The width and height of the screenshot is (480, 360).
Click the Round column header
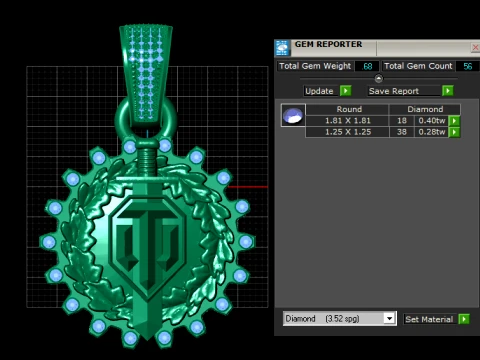(347, 109)
